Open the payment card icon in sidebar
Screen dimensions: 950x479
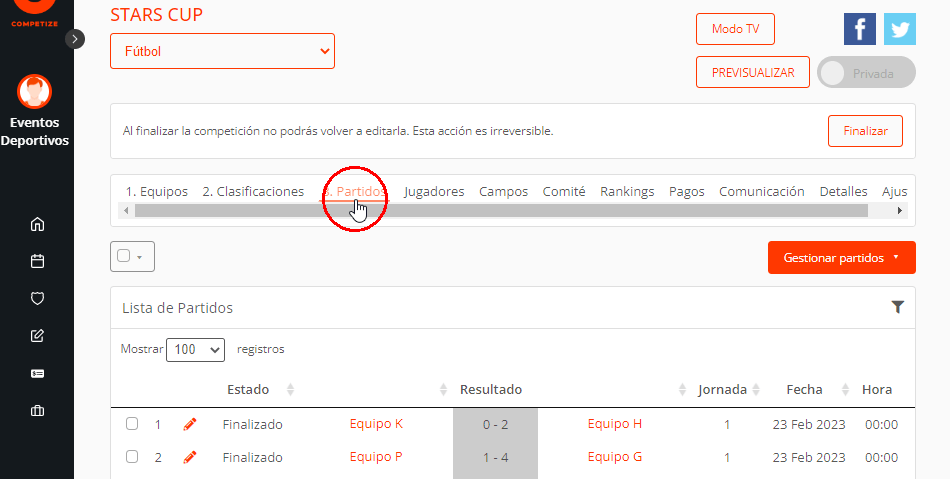pos(38,374)
